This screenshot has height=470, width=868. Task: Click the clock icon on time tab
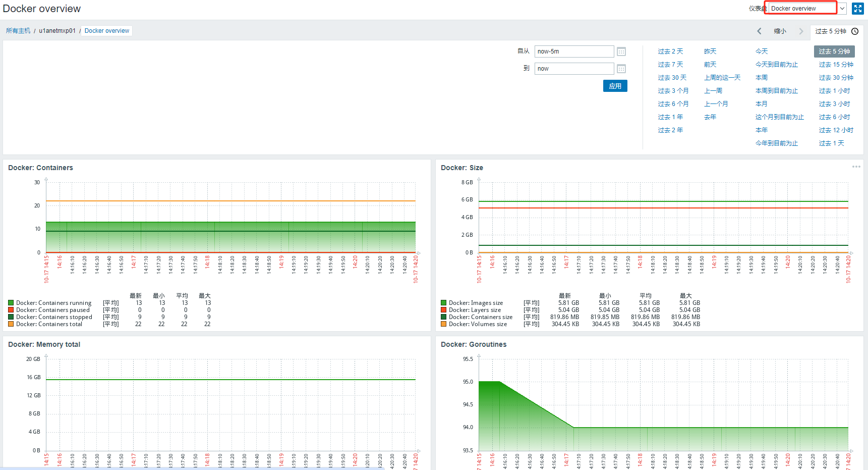855,31
